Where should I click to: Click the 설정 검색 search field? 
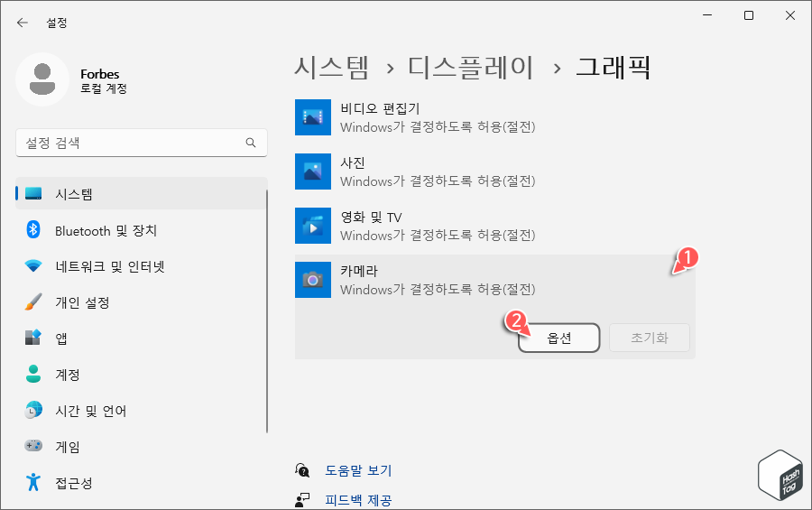point(142,143)
